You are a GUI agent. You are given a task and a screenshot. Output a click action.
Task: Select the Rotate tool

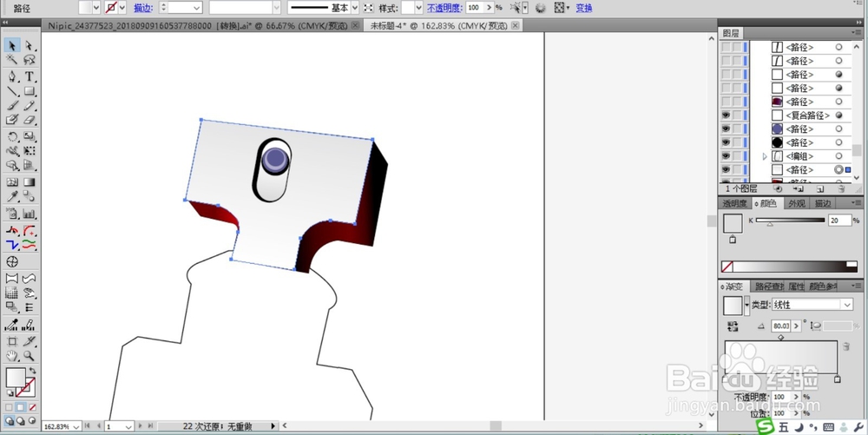tap(12, 136)
